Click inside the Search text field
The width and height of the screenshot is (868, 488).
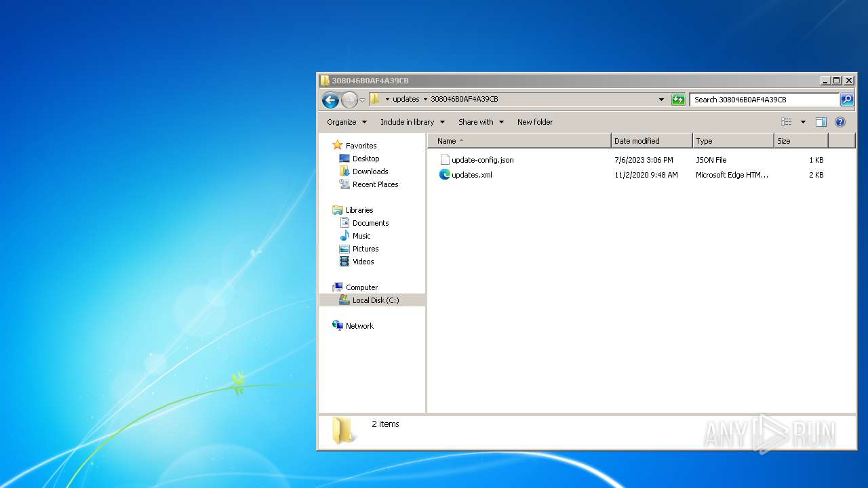pos(764,100)
